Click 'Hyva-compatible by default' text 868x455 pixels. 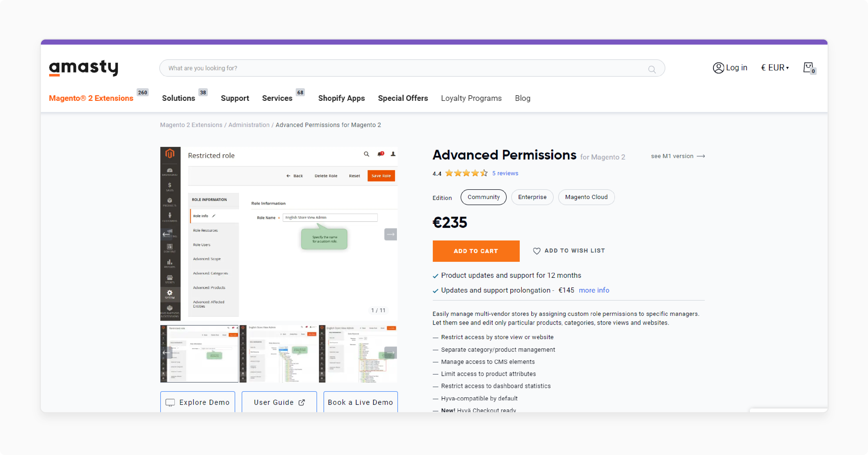(479, 398)
